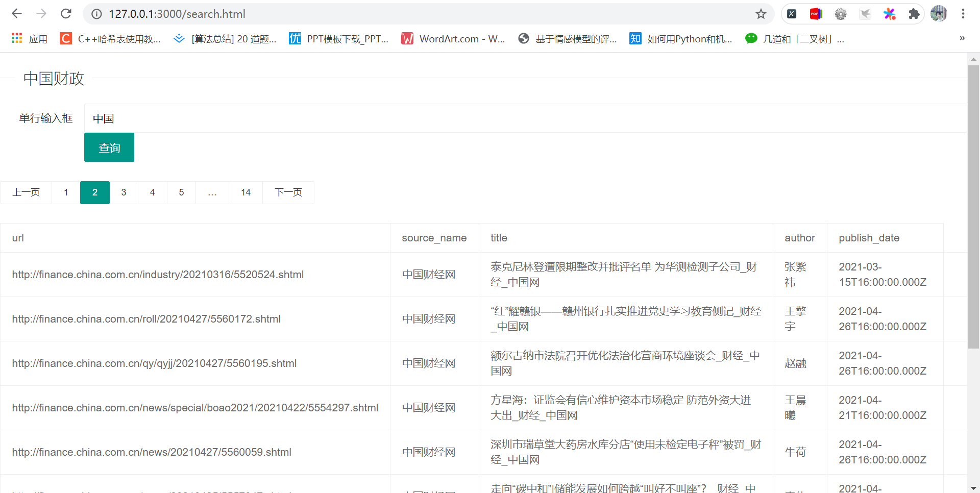Click the title 深圳市瑞草堂大药房
This screenshot has width=980, height=493.
click(626, 452)
